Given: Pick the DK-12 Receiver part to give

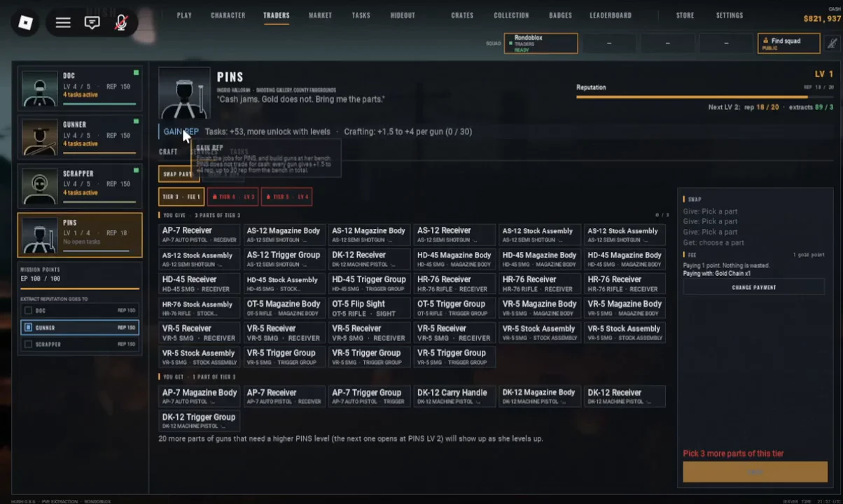Looking at the screenshot, I should 370,259.
